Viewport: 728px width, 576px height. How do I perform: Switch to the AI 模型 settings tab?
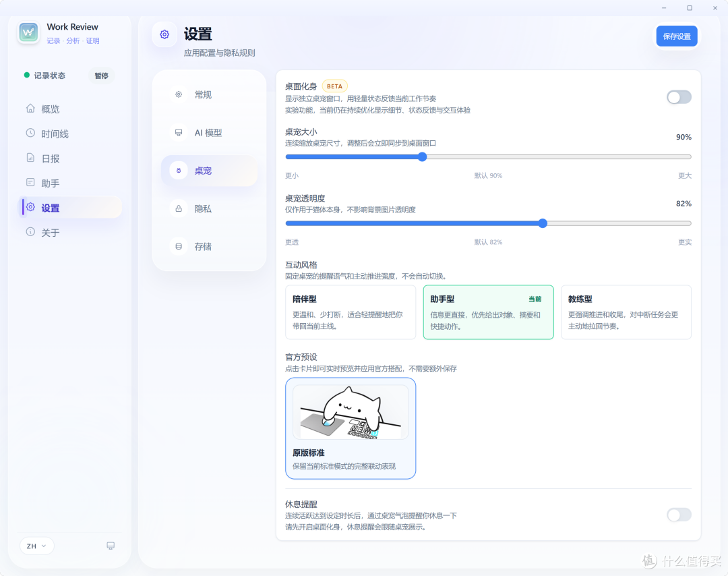(209, 133)
